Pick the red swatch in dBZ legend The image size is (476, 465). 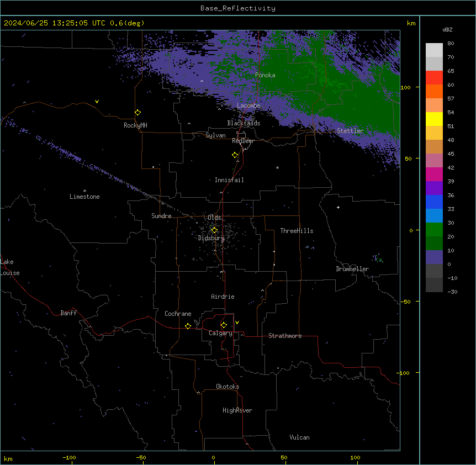[434, 77]
